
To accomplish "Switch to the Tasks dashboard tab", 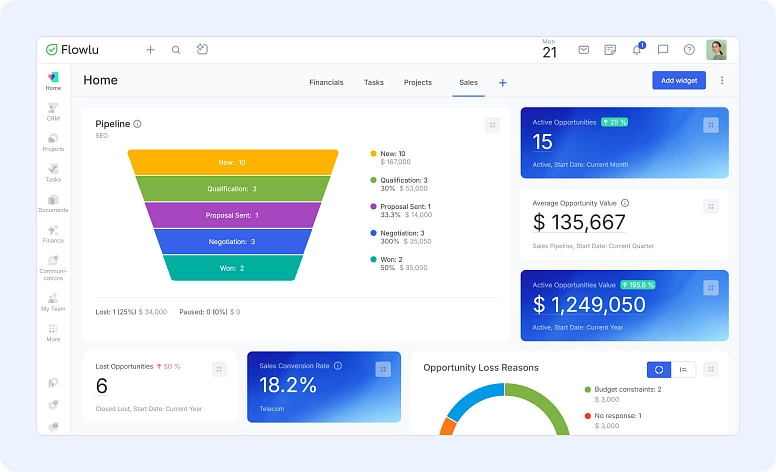I will [374, 82].
